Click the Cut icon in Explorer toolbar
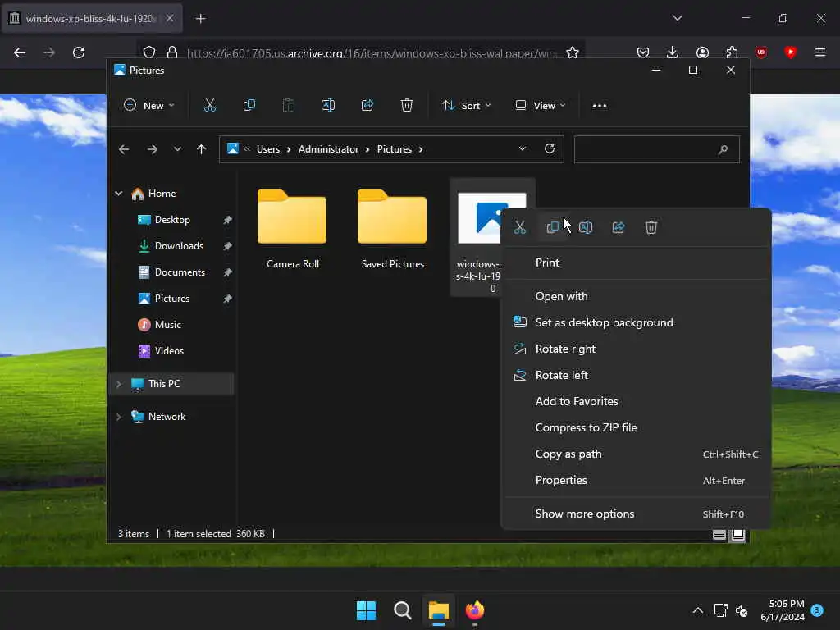Viewport: 840px width, 630px height. [x=209, y=106]
